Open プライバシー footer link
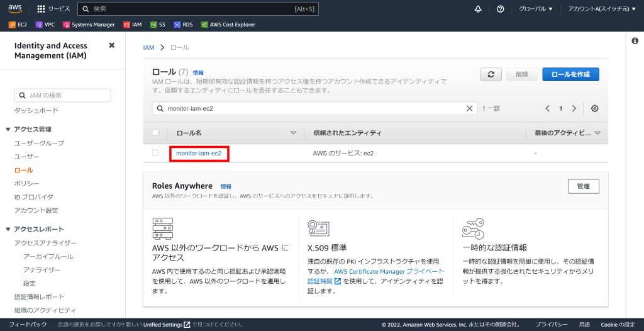 point(552,325)
